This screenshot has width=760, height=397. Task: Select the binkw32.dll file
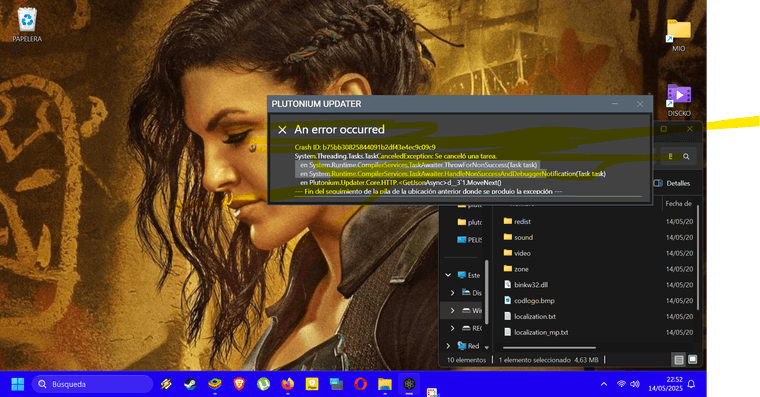pyautogui.click(x=531, y=285)
